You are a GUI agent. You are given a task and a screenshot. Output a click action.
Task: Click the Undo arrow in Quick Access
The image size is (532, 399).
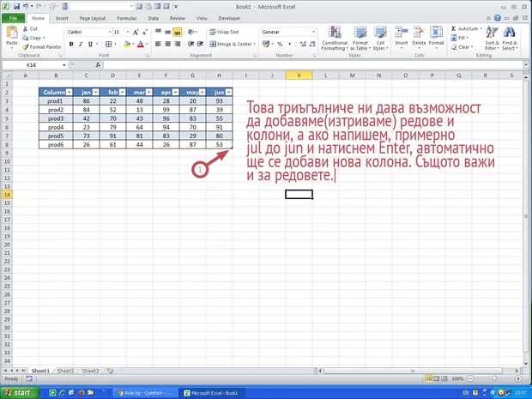click(26, 7)
